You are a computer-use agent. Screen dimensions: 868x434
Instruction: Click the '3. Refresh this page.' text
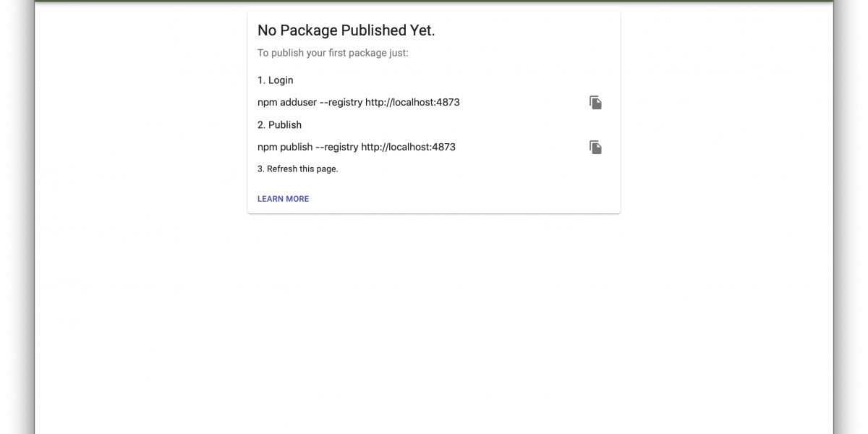298,169
